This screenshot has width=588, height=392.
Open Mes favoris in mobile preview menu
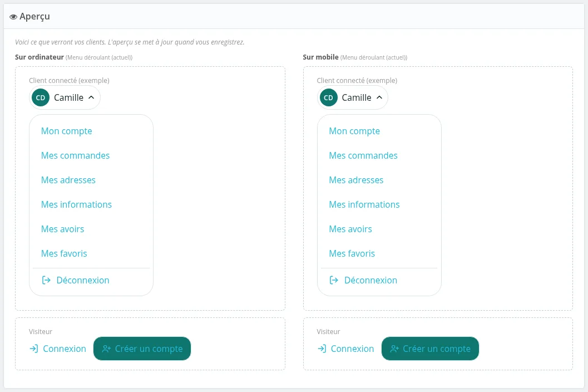click(x=352, y=253)
